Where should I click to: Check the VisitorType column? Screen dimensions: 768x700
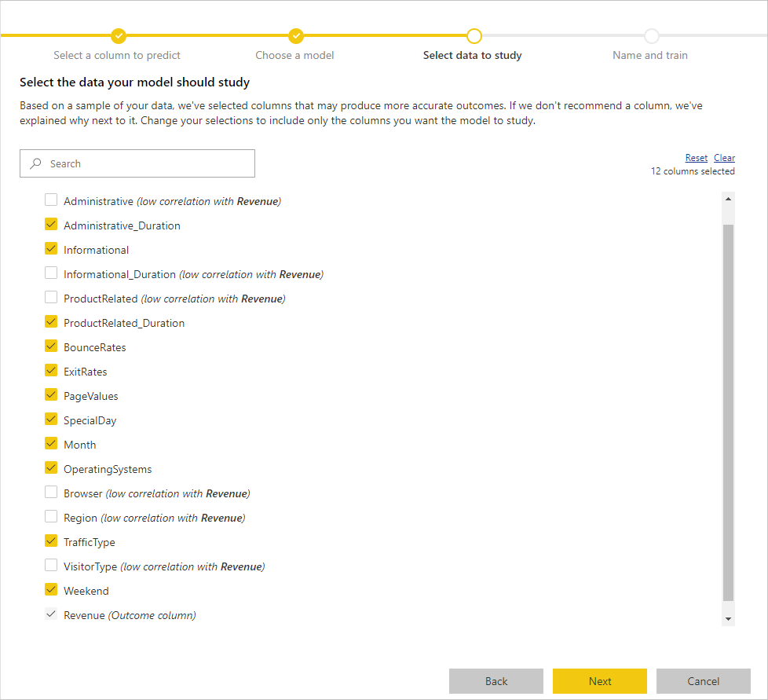(51, 566)
